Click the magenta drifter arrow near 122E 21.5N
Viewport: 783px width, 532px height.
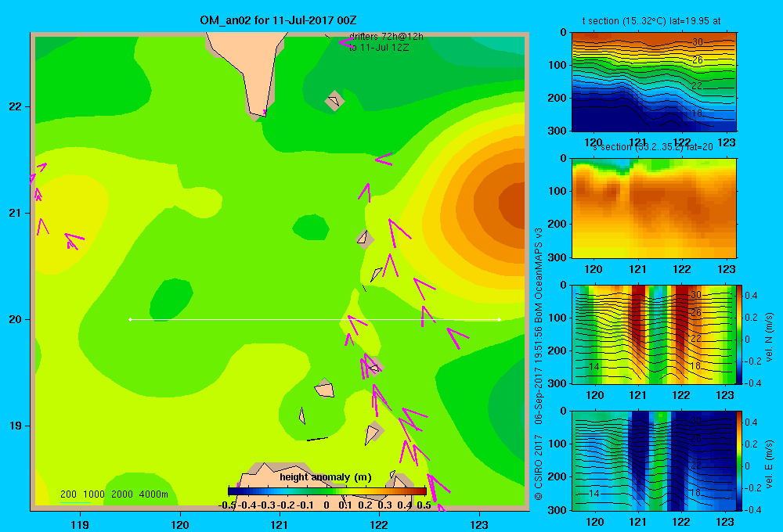384,160
